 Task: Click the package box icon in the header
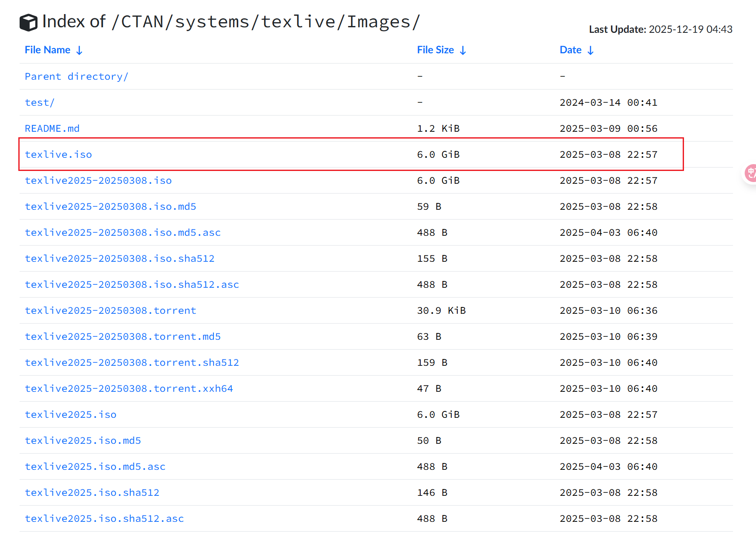pos(28,21)
